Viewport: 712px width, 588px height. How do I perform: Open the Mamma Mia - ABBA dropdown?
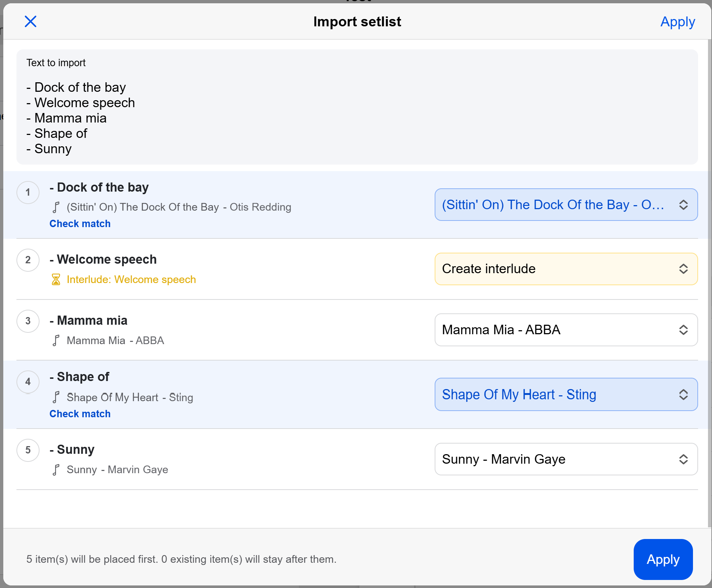point(566,330)
